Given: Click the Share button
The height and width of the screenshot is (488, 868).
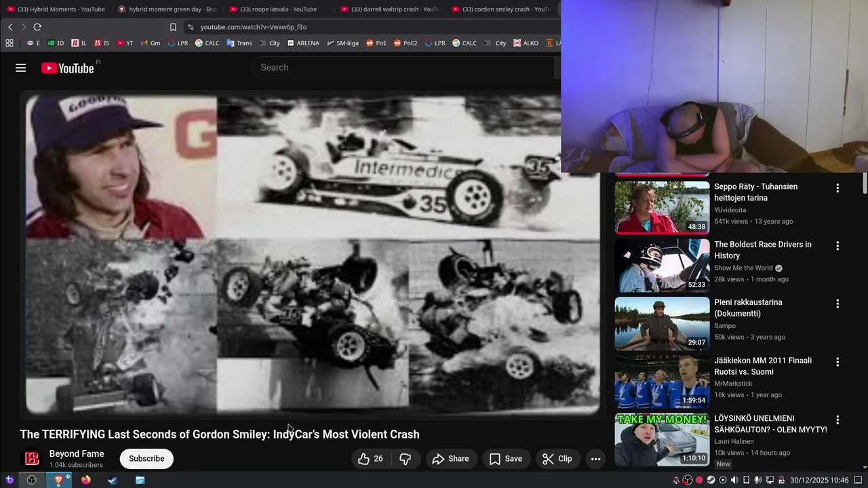Looking at the screenshot, I should click(x=450, y=459).
